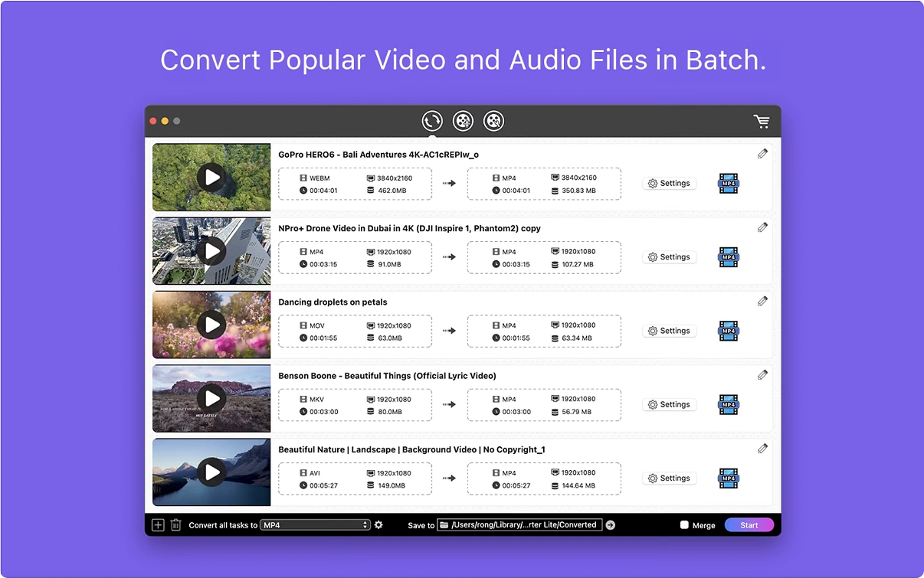The height and width of the screenshot is (578, 924).
Task: Open the shopping cart icon
Action: pyautogui.click(x=761, y=121)
